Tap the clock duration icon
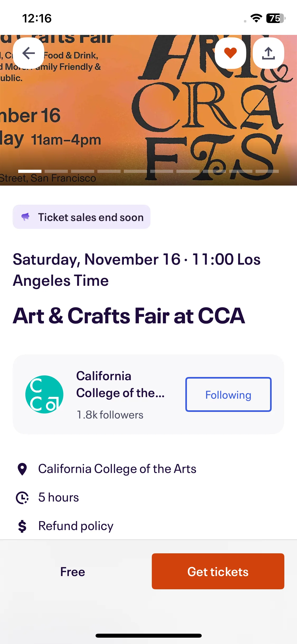 (22, 498)
